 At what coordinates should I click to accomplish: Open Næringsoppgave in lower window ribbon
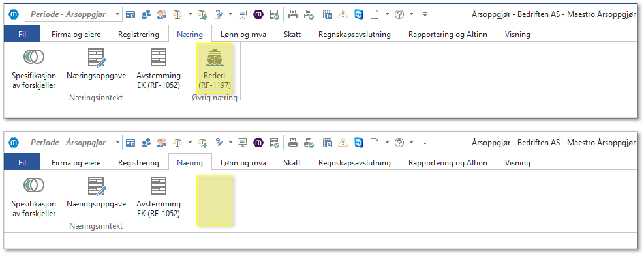pos(96,192)
